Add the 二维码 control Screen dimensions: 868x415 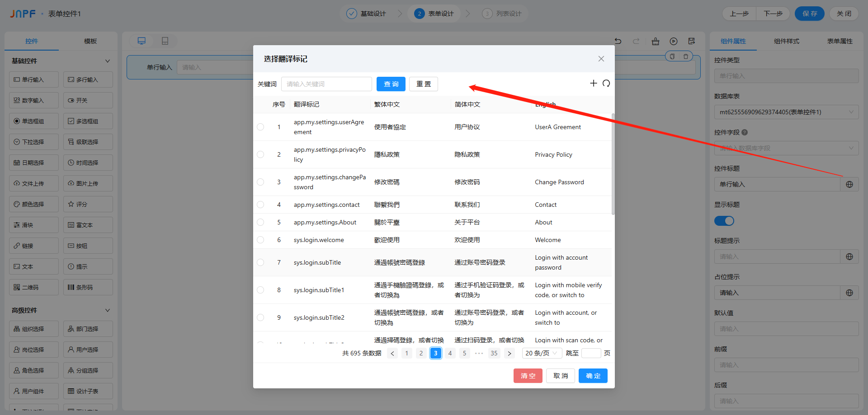coord(34,287)
